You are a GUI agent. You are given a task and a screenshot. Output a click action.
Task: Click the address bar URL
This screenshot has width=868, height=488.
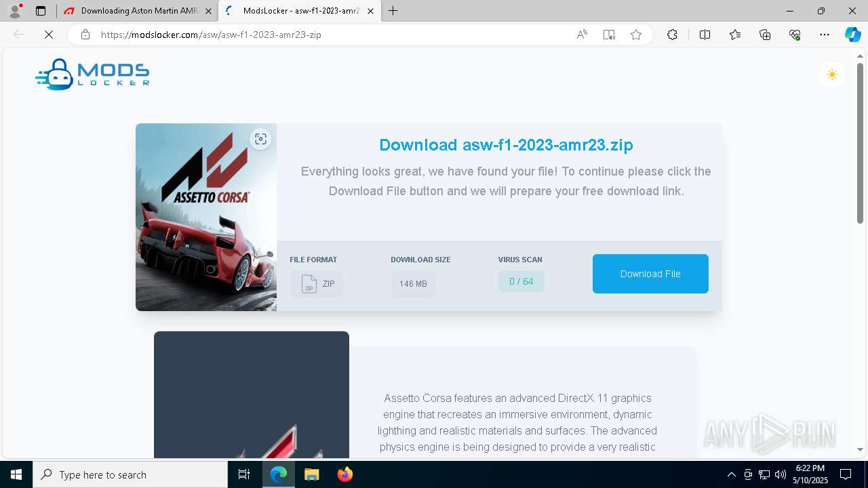(x=211, y=35)
